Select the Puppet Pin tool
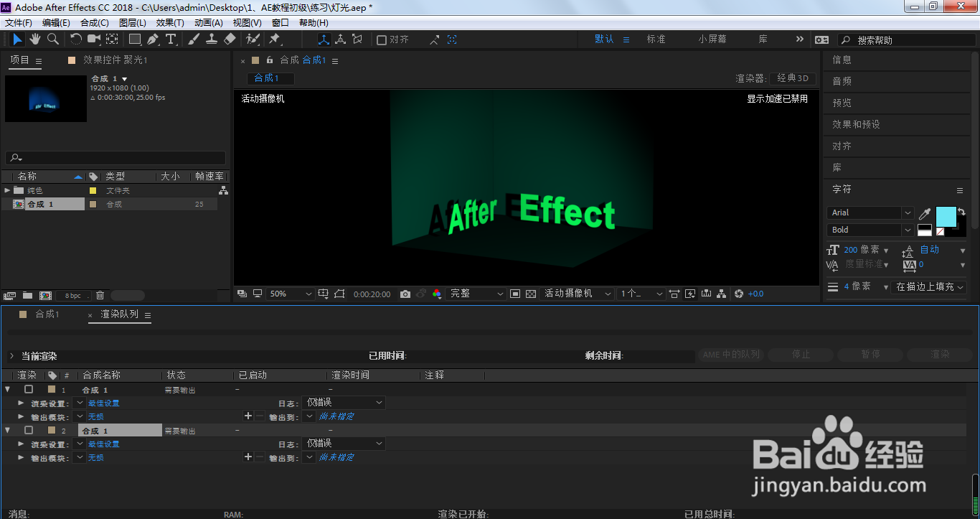980x519 pixels. point(275,39)
